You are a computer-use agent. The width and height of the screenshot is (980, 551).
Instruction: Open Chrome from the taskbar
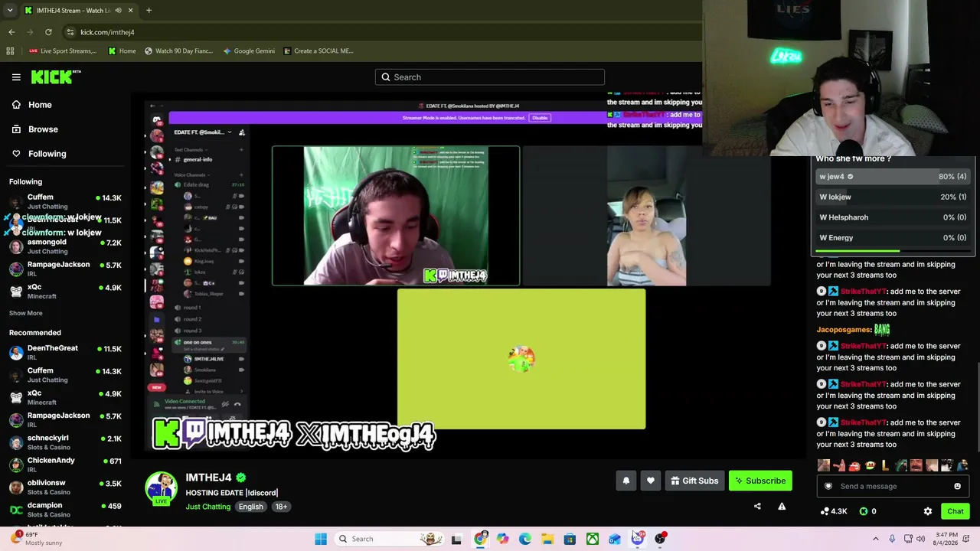(x=480, y=539)
